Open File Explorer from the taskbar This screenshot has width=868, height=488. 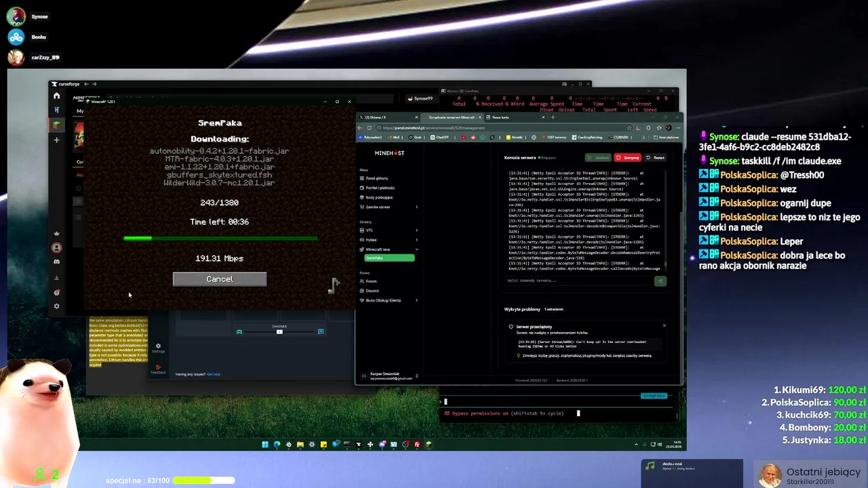click(x=300, y=445)
